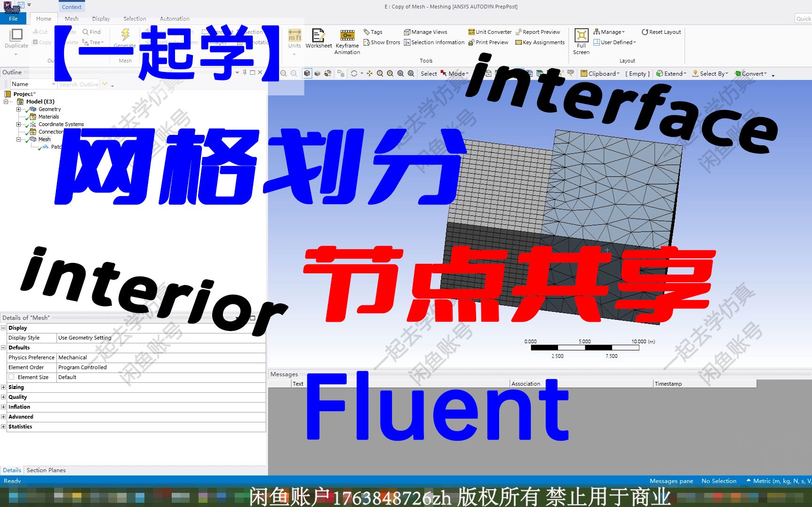Image resolution: width=812 pixels, height=507 pixels.
Task: Click the Quick Launch search box
Action: pos(803,19)
